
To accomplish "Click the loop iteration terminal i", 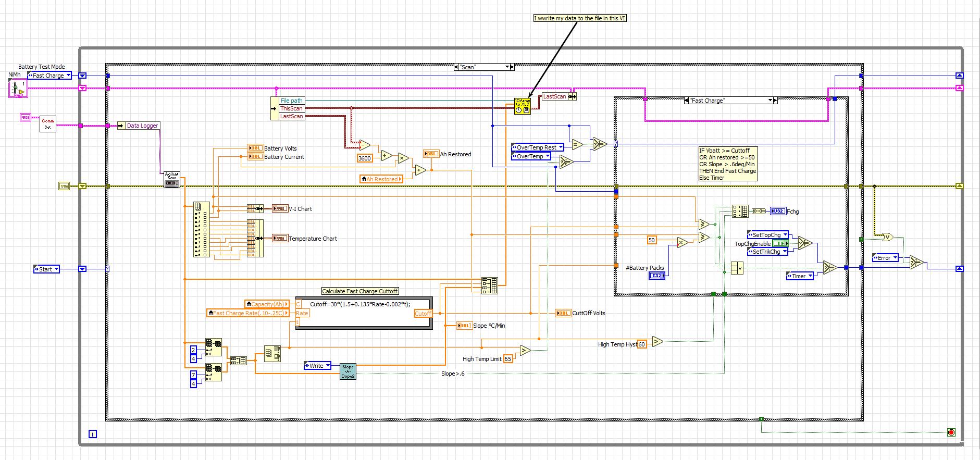I will tap(93, 434).
